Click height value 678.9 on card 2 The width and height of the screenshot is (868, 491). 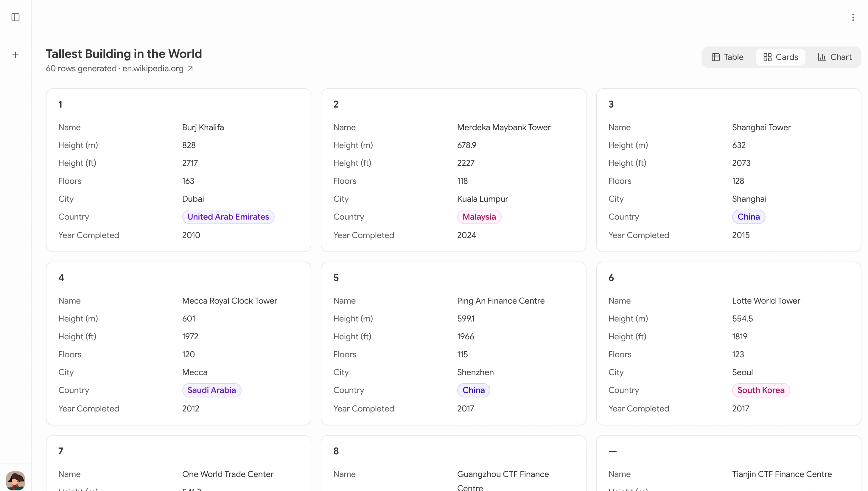(x=466, y=145)
